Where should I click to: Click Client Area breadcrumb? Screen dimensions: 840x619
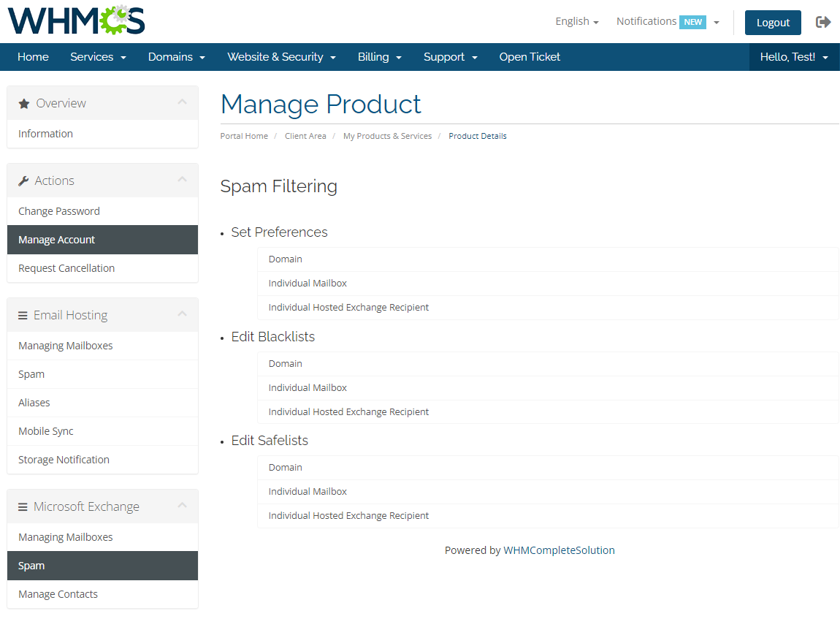305,136
